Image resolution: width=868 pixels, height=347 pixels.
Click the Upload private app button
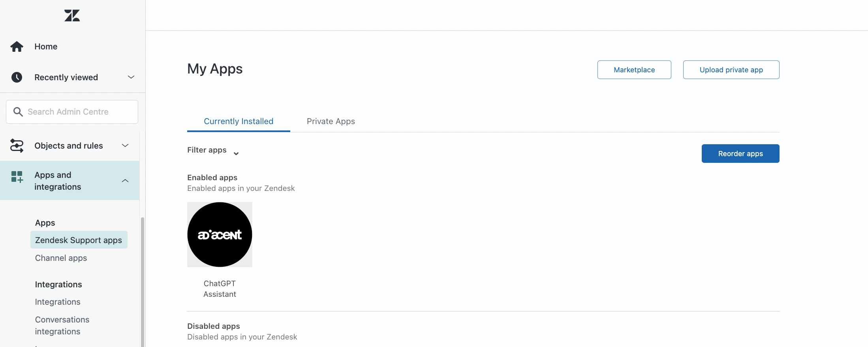tap(731, 70)
